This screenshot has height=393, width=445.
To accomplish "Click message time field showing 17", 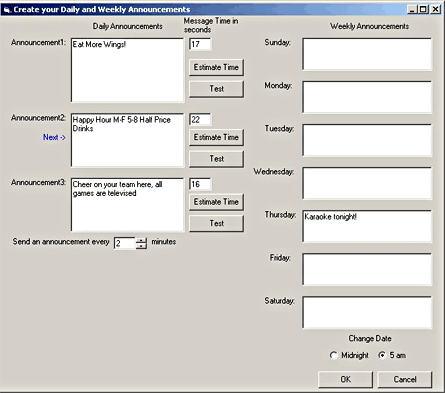I will coord(200,44).
